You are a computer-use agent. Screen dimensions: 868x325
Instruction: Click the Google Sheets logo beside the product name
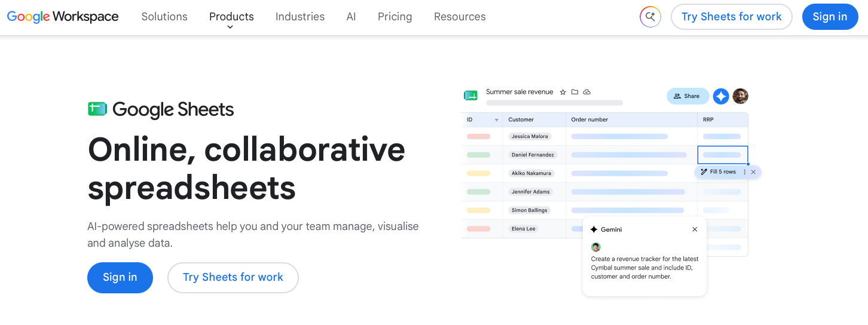pos(97,109)
